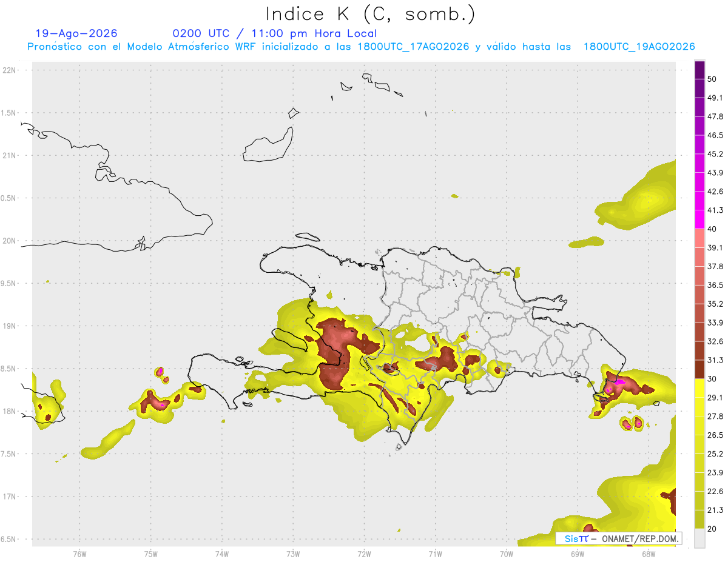728x562 pixels.
Task: Click the colorbar value "37.8"
Action: [715, 266]
